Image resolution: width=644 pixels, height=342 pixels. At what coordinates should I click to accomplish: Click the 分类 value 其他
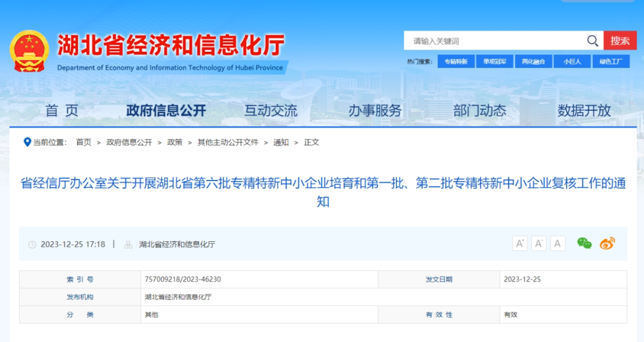151,315
